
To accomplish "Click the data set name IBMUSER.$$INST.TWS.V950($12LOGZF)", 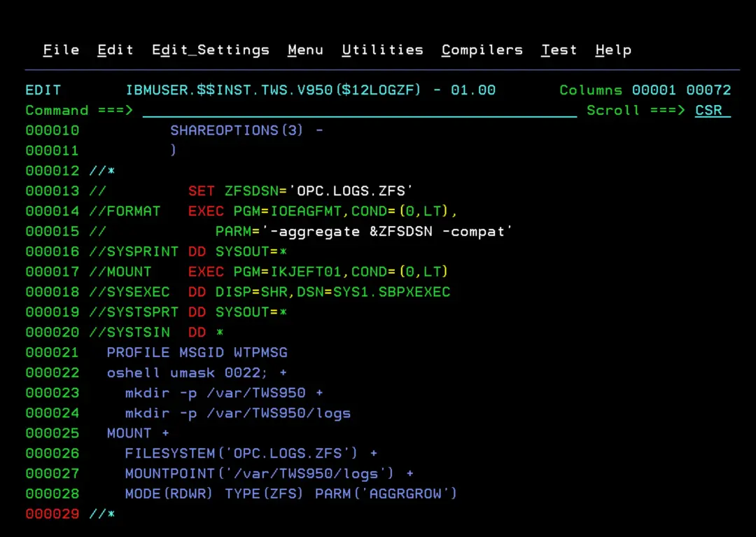I will point(273,90).
